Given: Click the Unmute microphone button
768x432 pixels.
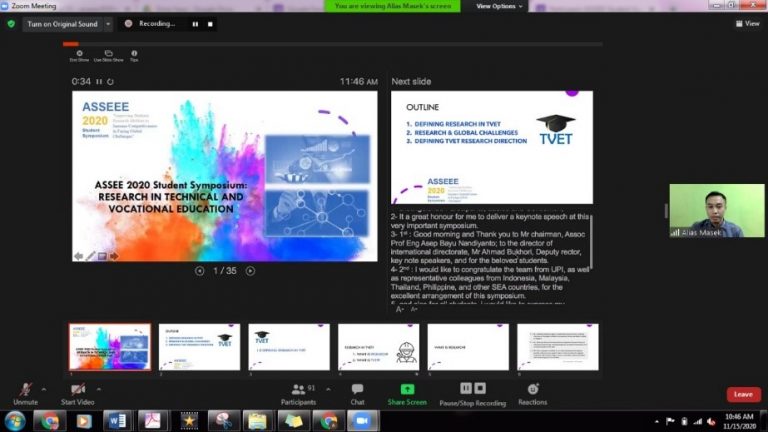Looking at the screenshot, I should coord(25,394).
